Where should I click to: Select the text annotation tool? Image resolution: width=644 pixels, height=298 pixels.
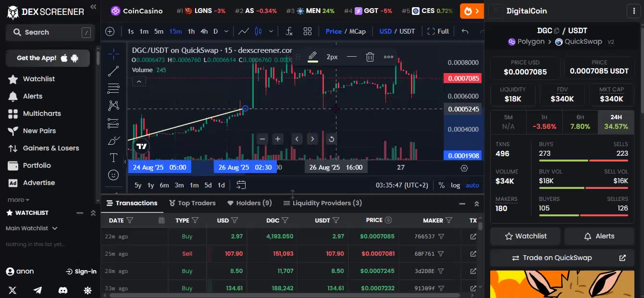coord(113,158)
